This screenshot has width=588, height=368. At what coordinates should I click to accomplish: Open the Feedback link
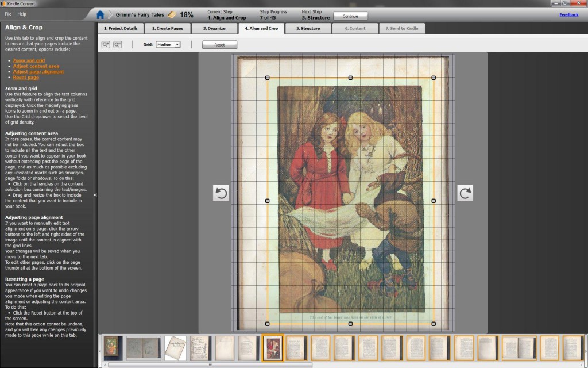[x=568, y=14]
